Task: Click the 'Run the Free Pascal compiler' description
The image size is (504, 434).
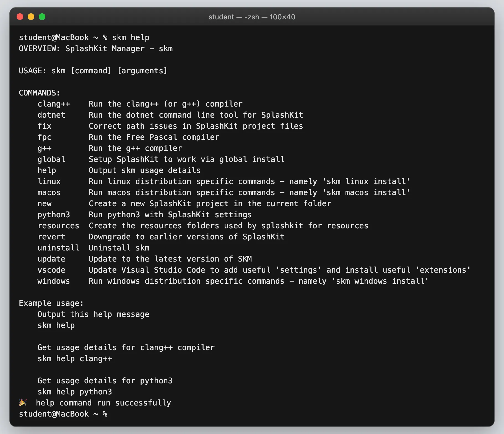Action: [x=154, y=137]
